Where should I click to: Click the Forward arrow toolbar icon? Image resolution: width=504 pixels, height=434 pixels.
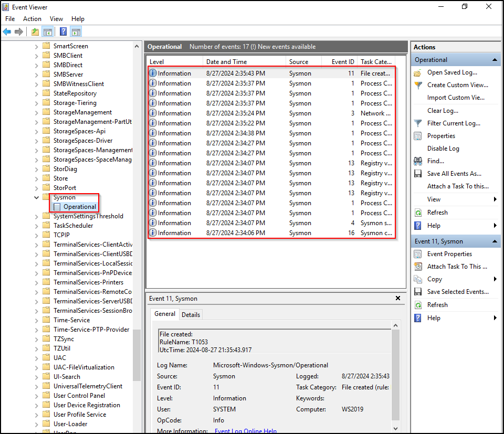point(19,32)
